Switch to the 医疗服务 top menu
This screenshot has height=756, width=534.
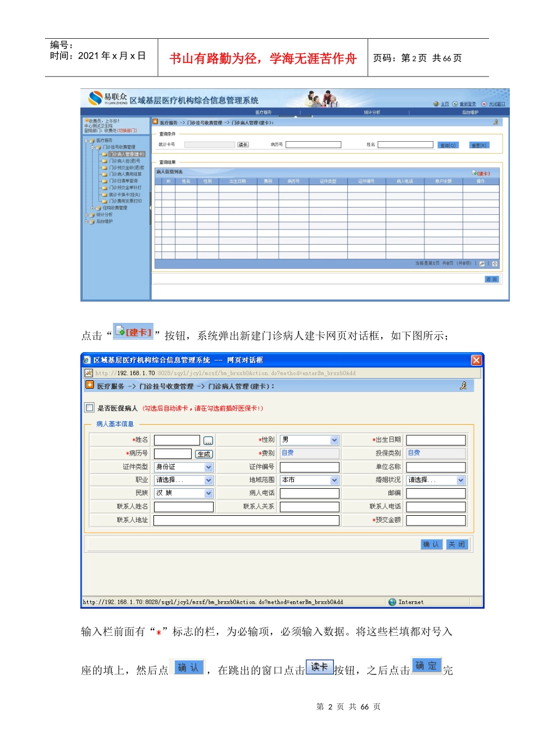pos(263,112)
